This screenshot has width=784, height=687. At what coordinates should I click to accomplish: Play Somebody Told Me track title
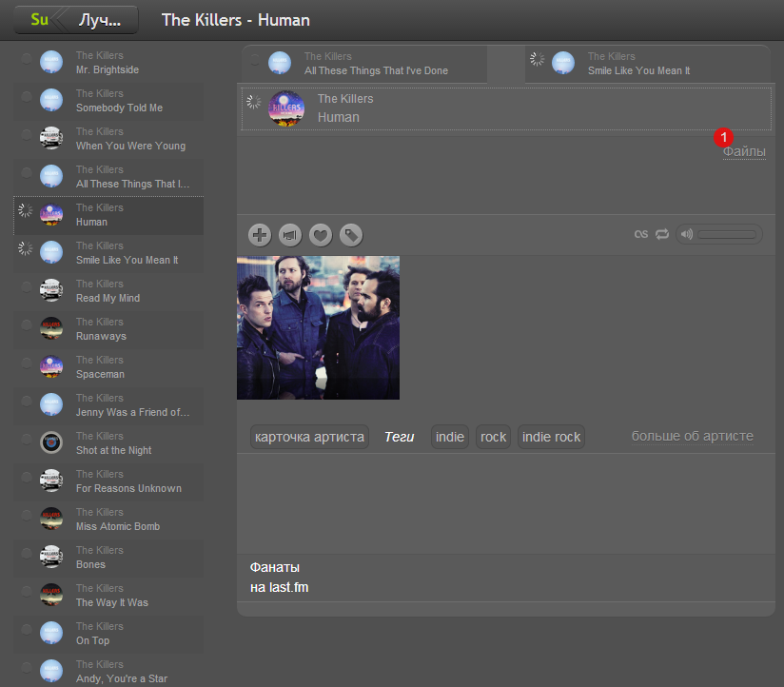point(120,108)
